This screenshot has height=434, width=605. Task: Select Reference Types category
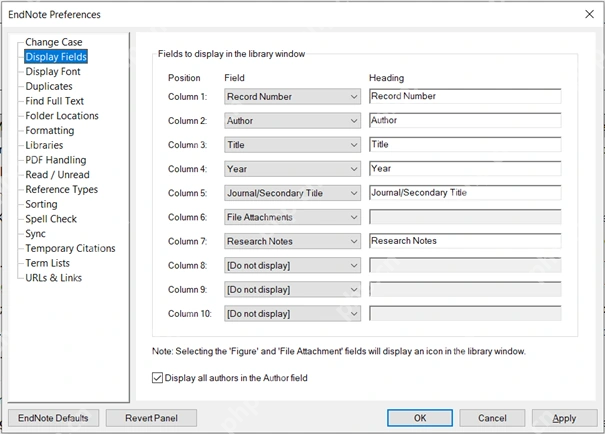point(61,189)
